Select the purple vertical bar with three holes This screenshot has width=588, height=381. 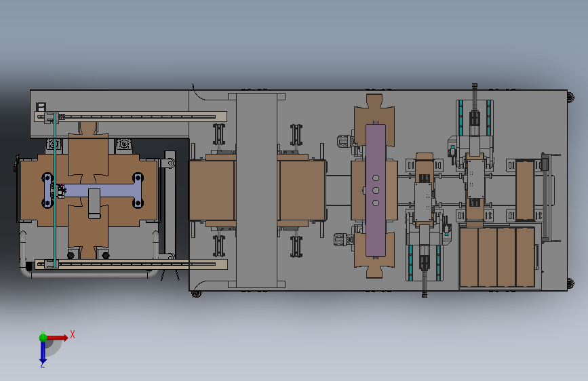point(376,190)
